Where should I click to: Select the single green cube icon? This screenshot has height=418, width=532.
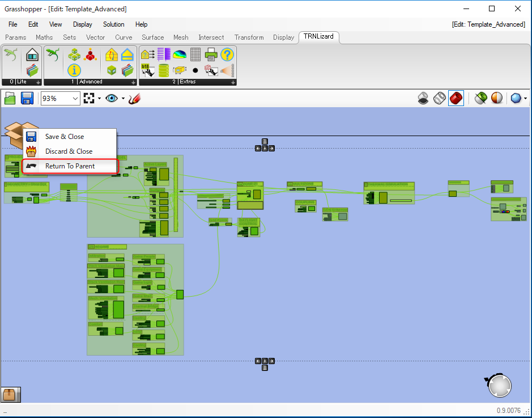click(x=111, y=70)
